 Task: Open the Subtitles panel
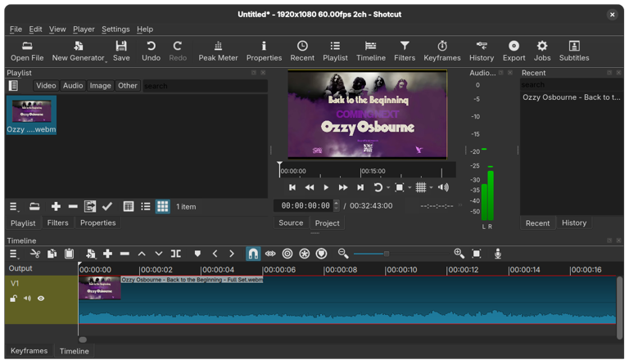(x=573, y=51)
